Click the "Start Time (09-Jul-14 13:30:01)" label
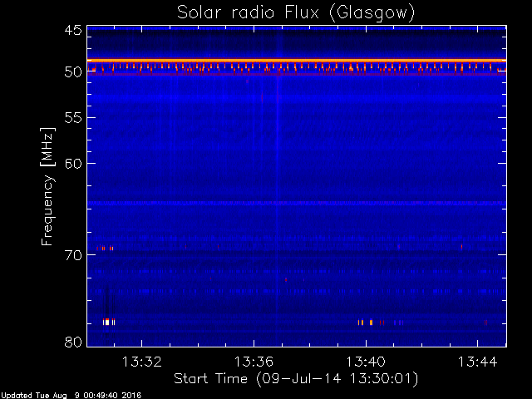 [296, 379]
